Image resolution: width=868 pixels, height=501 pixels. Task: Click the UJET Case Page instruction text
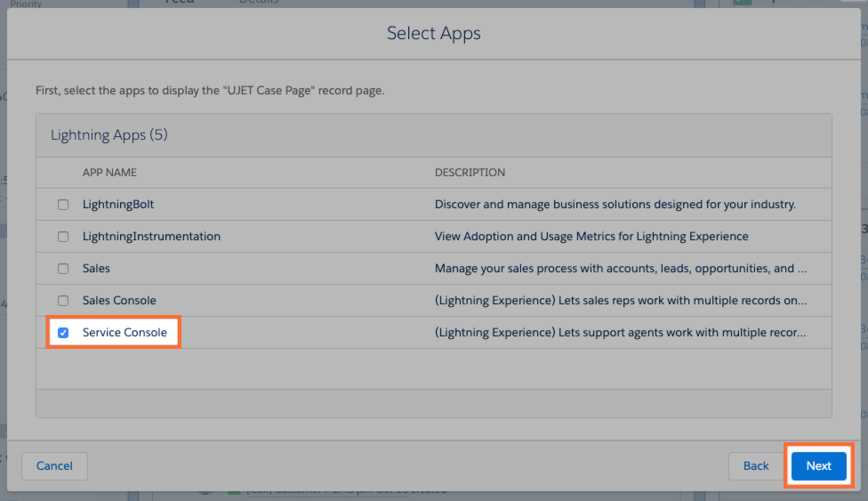[x=210, y=91]
